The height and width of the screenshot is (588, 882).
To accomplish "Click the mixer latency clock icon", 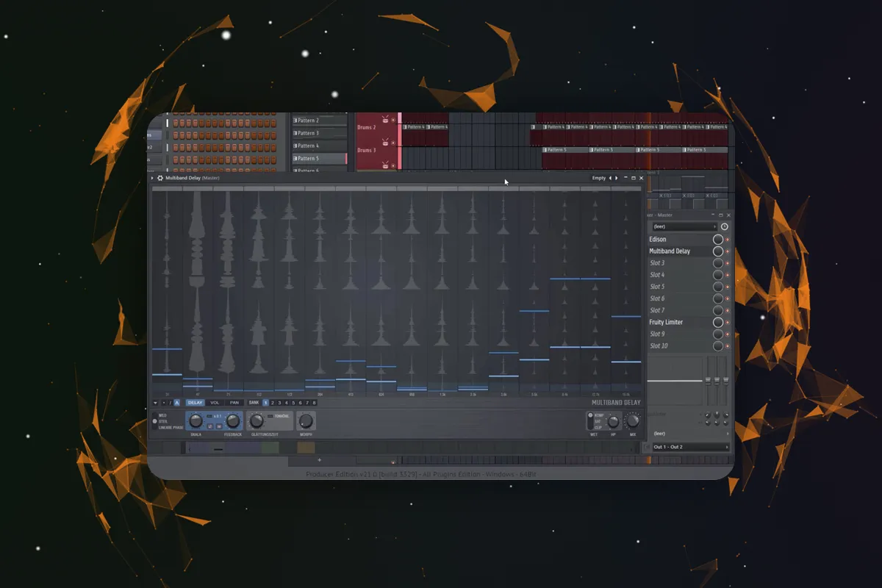I will click(x=724, y=226).
